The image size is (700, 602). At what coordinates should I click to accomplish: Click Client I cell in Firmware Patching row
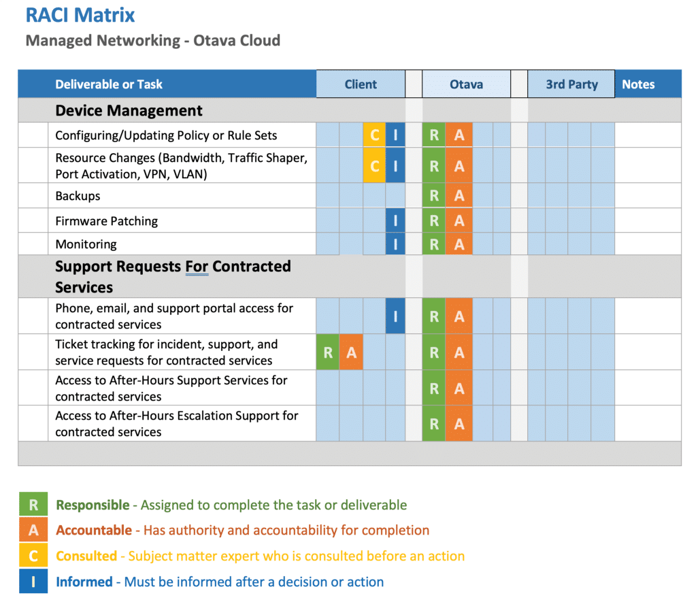[x=395, y=220]
